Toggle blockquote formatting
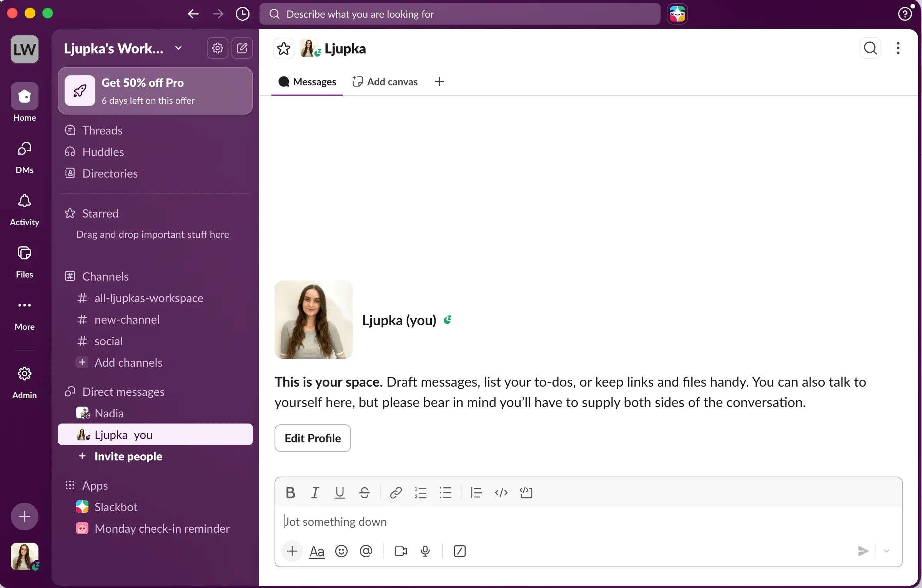The width and height of the screenshot is (922, 588). coord(476,493)
